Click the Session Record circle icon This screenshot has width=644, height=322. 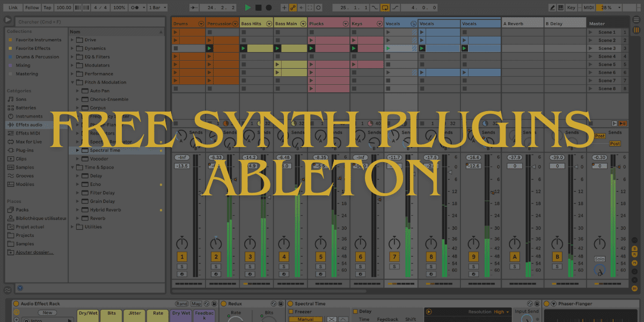pyautogui.click(x=319, y=8)
